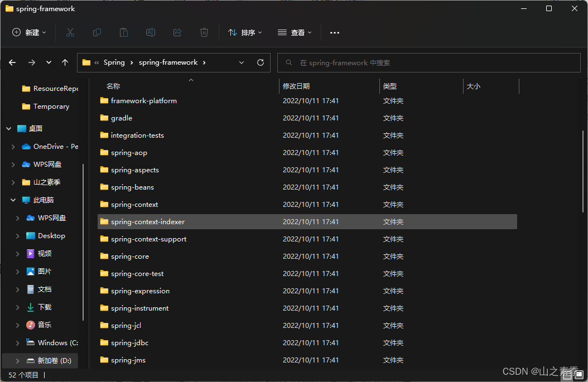Expand the address bar history dropdown

click(242, 62)
